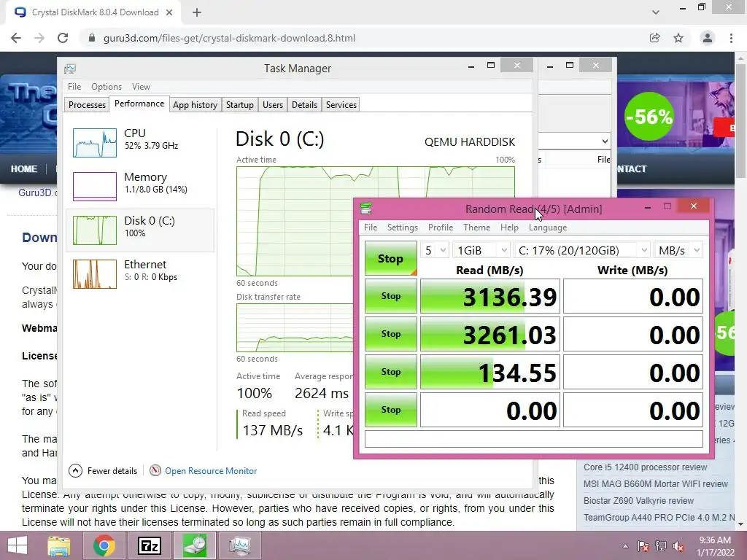Image resolution: width=747 pixels, height=560 pixels.
Task: Open HOME in guru3d navigation
Action: coord(24,169)
